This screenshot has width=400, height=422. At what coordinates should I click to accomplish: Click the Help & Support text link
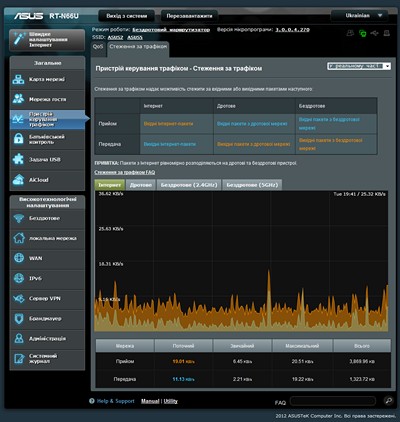pyautogui.click(x=116, y=401)
